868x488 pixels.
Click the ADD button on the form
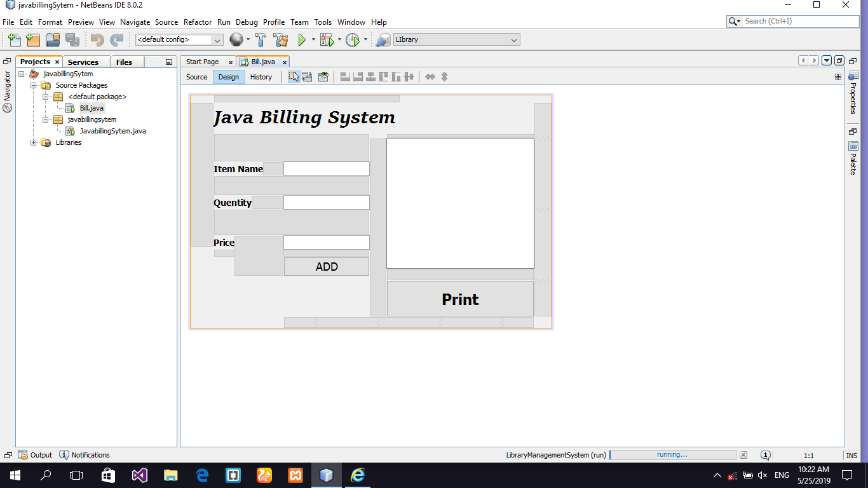(x=326, y=266)
